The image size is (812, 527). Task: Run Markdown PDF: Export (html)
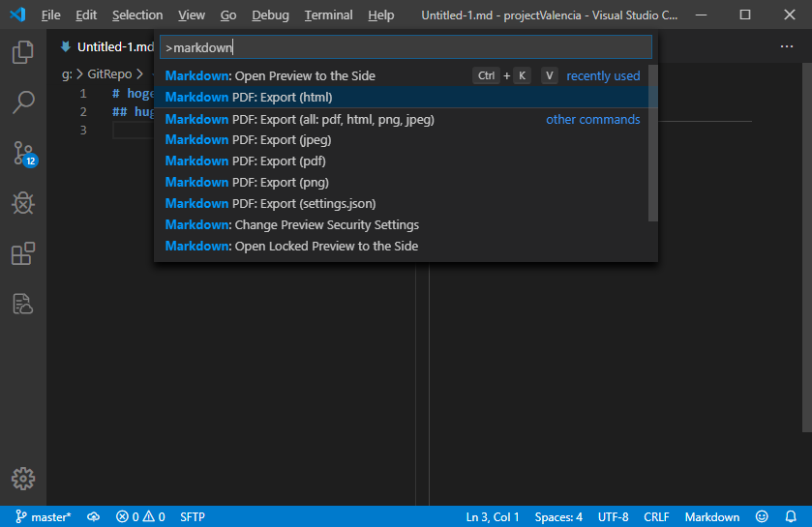tap(402, 98)
